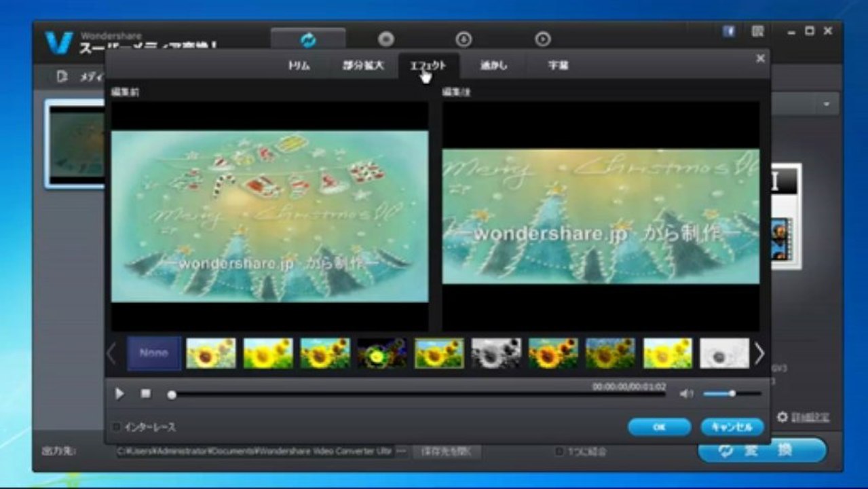Click the timecode 00:00:00/00:01:02
Image resolution: width=868 pixels, height=489 pixels.
point(629,386)
